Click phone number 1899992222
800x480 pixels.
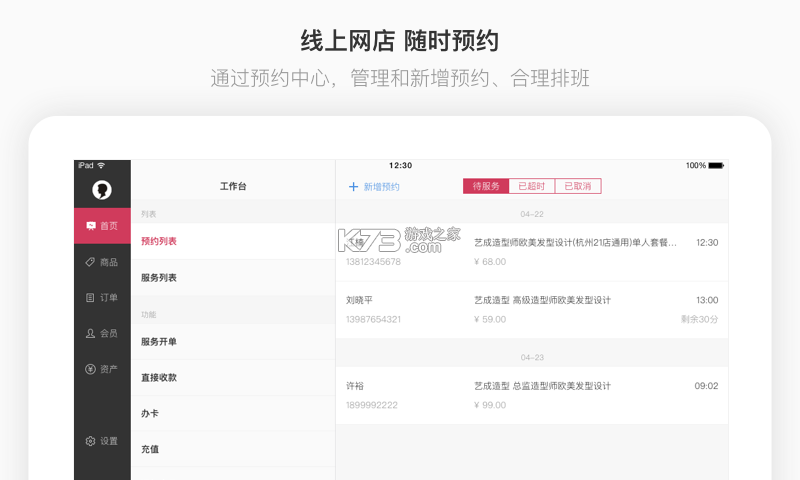coord(371,405)
